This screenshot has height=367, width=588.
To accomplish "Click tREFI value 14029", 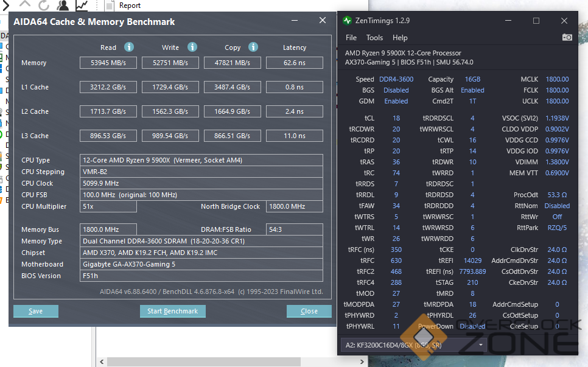I will [472, 260].
